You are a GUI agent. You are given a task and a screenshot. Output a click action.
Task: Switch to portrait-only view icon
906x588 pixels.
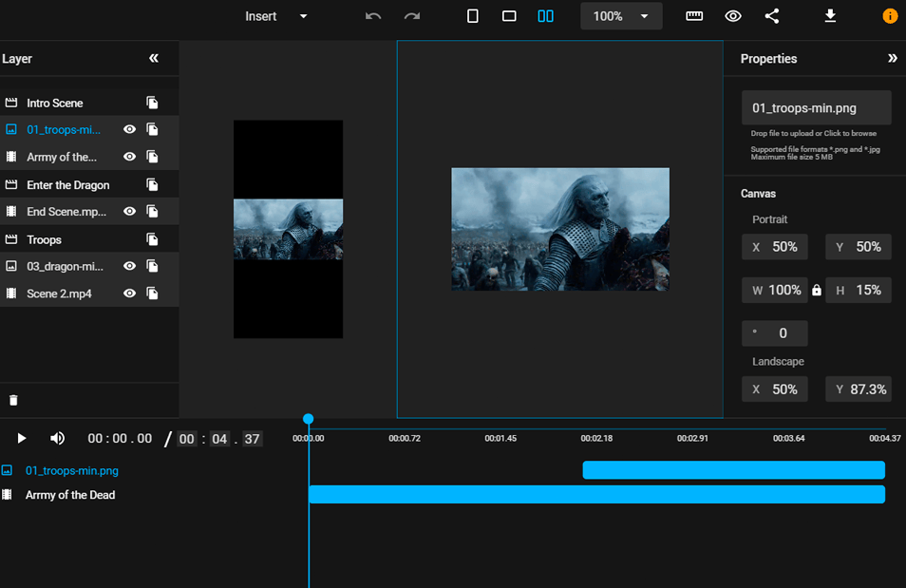point(472,16)
